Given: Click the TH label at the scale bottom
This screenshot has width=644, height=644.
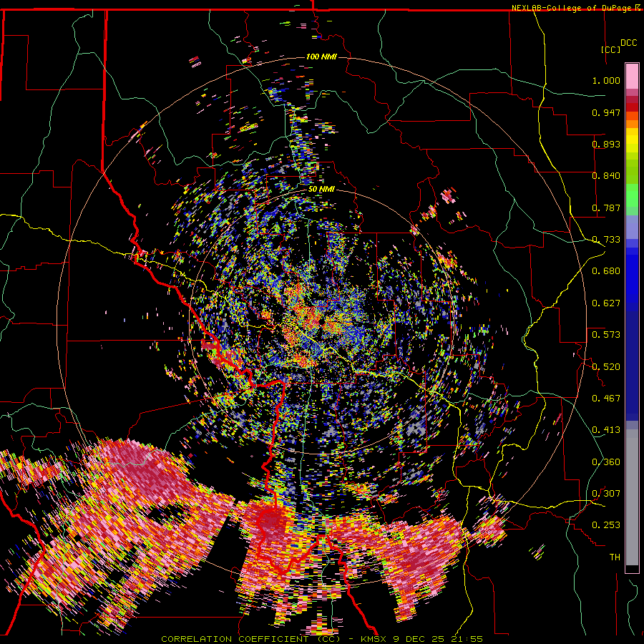Looking at the screenshot, I should (x=615, y=557).
